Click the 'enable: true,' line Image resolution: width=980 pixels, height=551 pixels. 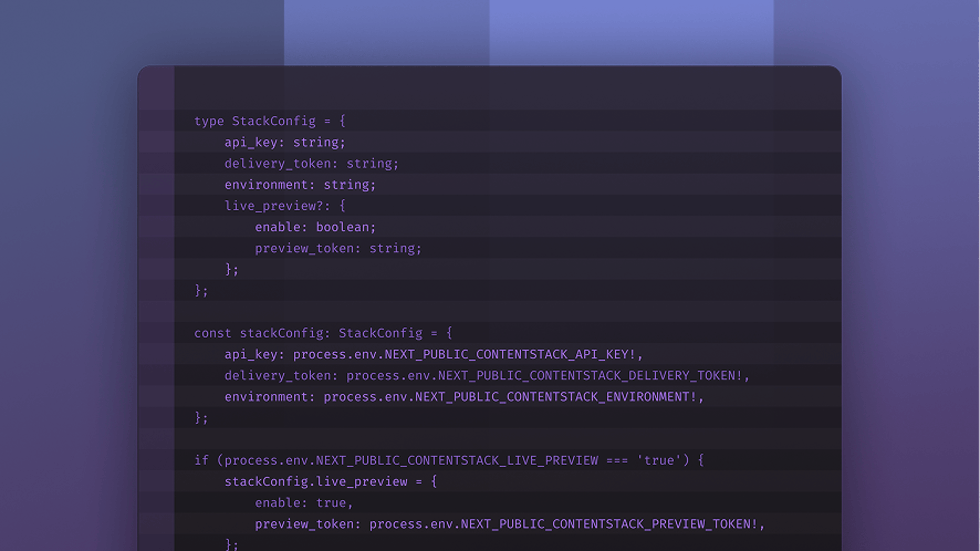point(304,503)
